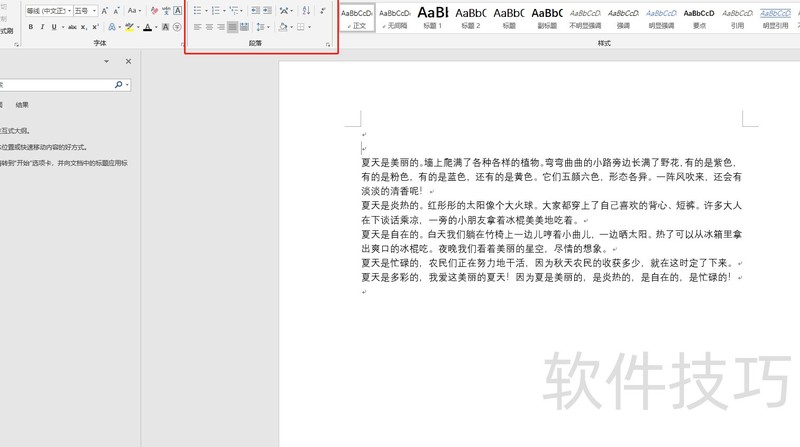The image size is (800, 447).
Task: Toggle character shading
Action: (165, 27)
